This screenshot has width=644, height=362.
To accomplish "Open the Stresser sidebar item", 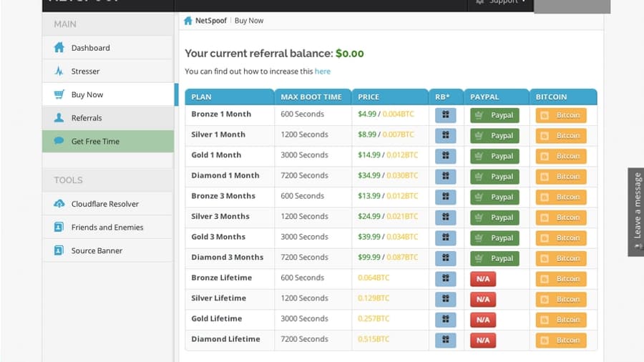I will [108, 71].
